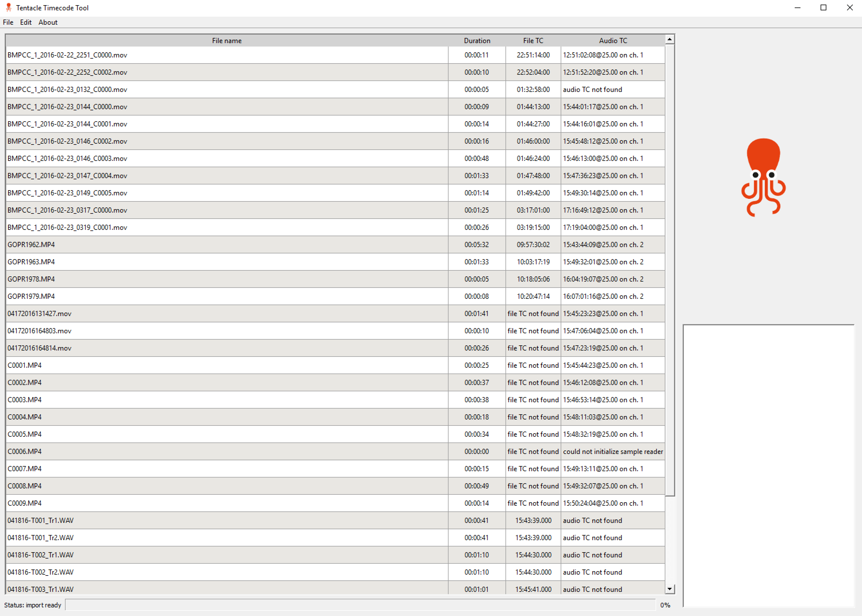Click the Duration column header
Screen dimensions: 862x616
477,41
